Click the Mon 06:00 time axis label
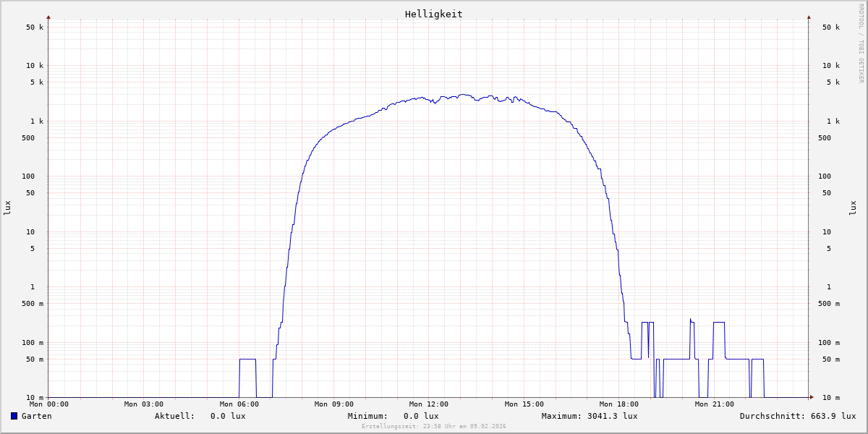This screenshot has height=434, width=868. (x=239, y=404)
